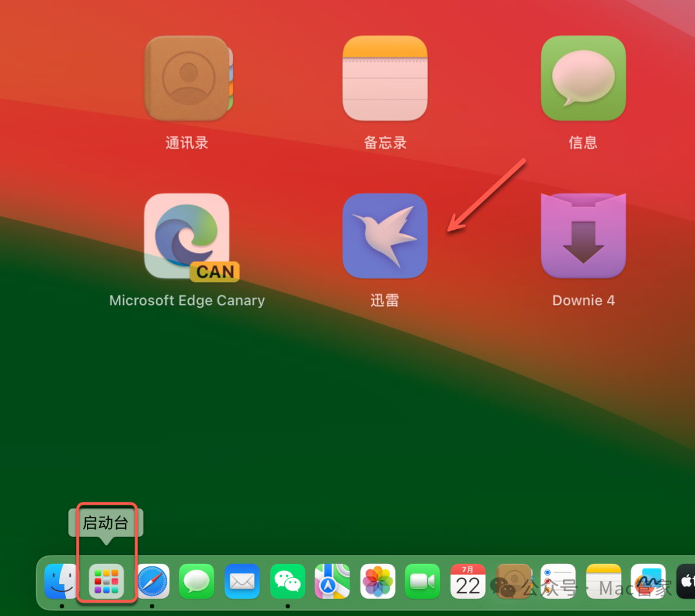Open Safari from the Dock
The image size is (695, 616).
152,581
